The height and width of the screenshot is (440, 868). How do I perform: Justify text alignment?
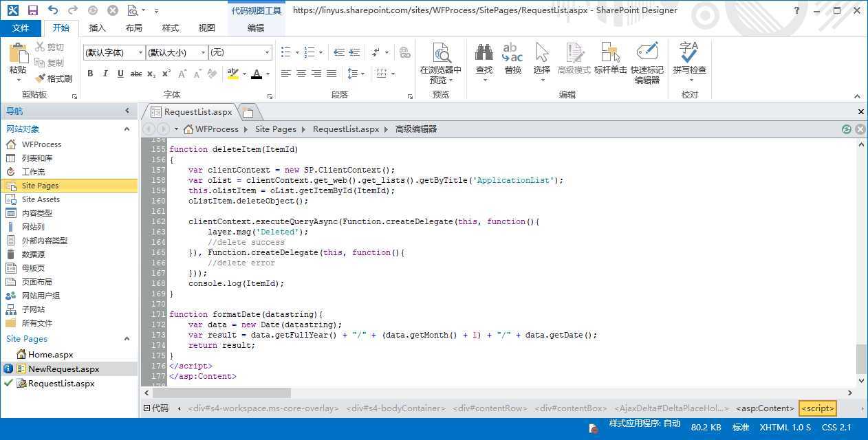(332, 74)
